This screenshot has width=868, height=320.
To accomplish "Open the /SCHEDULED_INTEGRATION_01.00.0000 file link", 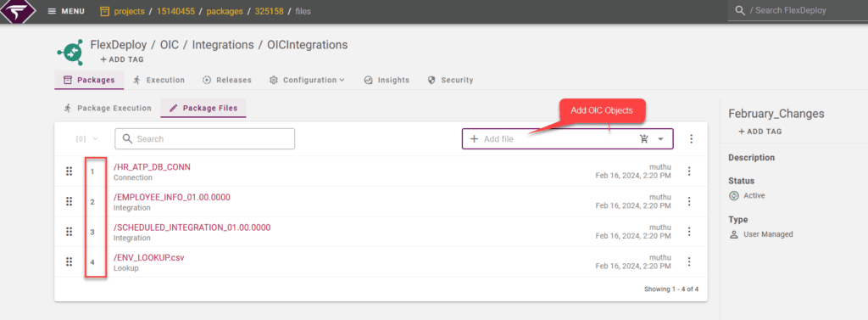I will coord(192,227).
